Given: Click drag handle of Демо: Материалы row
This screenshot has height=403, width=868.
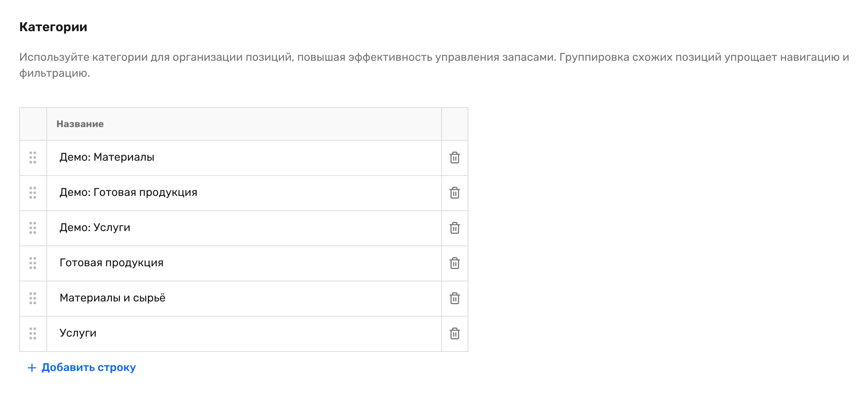Looking at the screenshot, I should click(x=33, y=158).
